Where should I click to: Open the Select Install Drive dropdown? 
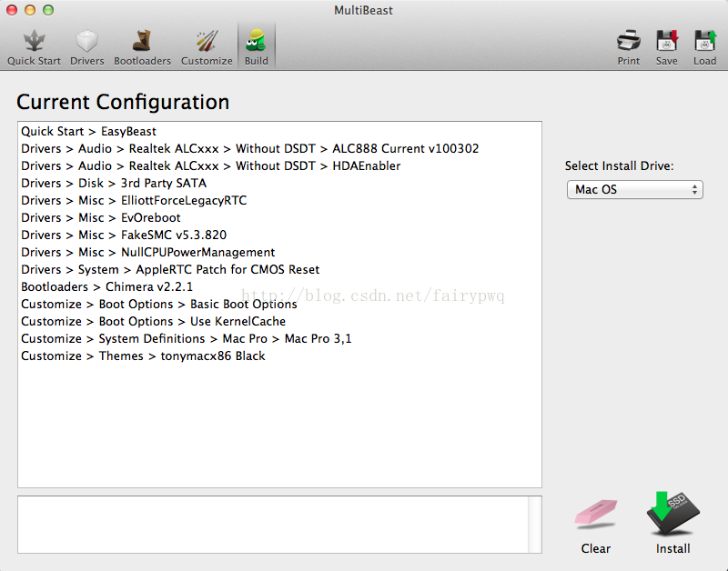click(634, 190)
